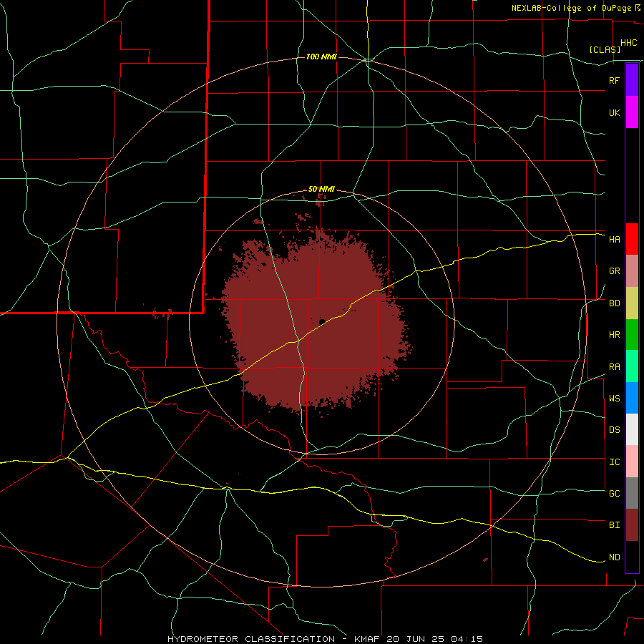This screenshot has width=644, height=644.
Task: Click the HHC product code label
Action: coord(628,43)
